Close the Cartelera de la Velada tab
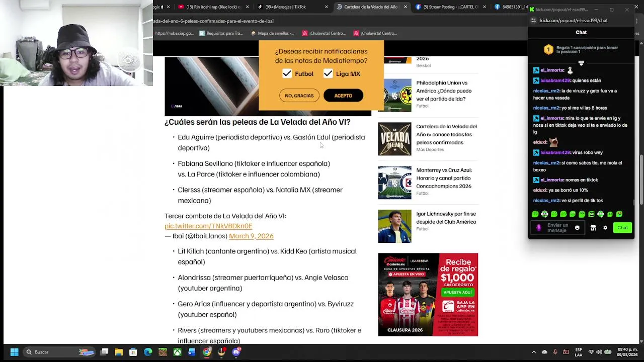Viewport: 644px width, 362px height. pos(406,7)
